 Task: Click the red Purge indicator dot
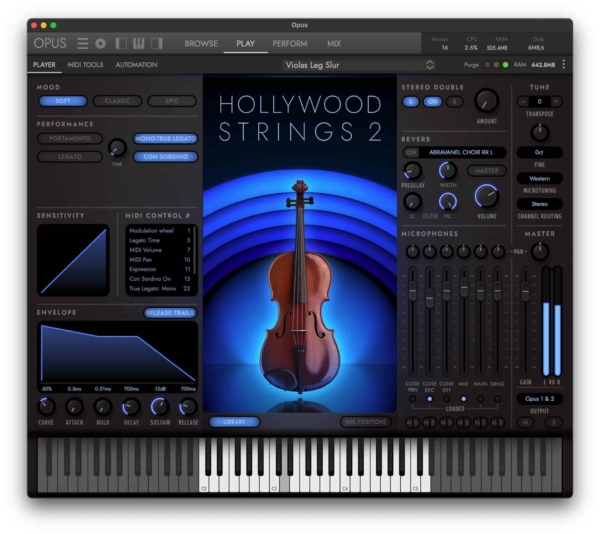[x=487, y=65]
